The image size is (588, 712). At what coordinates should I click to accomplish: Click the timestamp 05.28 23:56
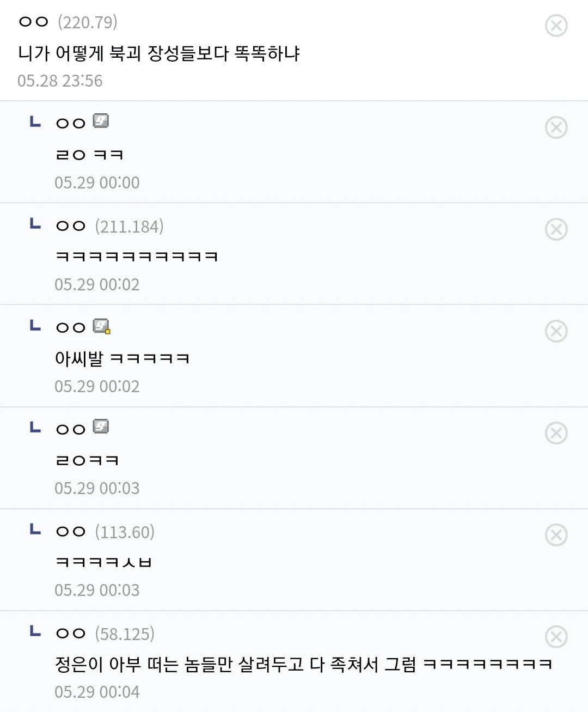pos(60,81)
